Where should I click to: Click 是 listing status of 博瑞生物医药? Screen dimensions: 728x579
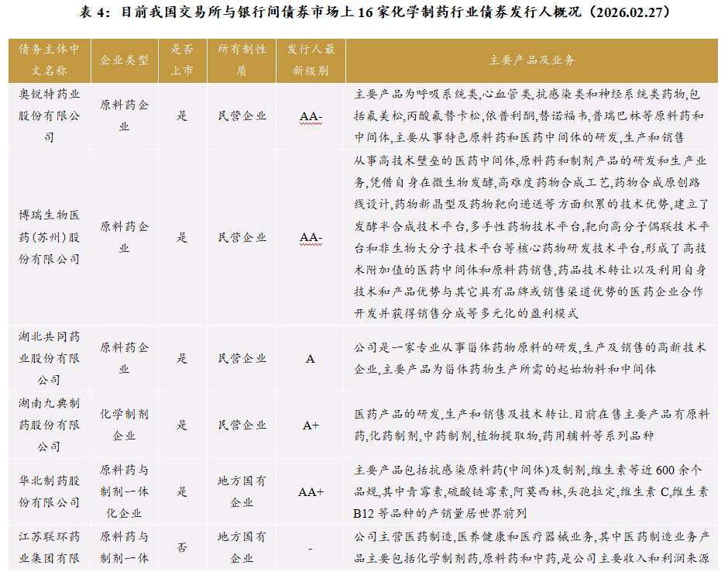click(x=182, y=237)
